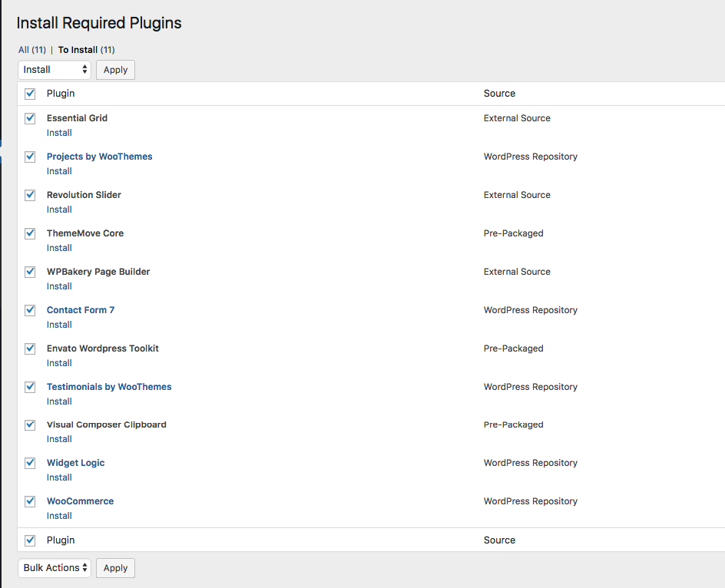The image size is (725, 588).
Task: Toggle the Projects by WooThemes checkbox
Action: 30,157
